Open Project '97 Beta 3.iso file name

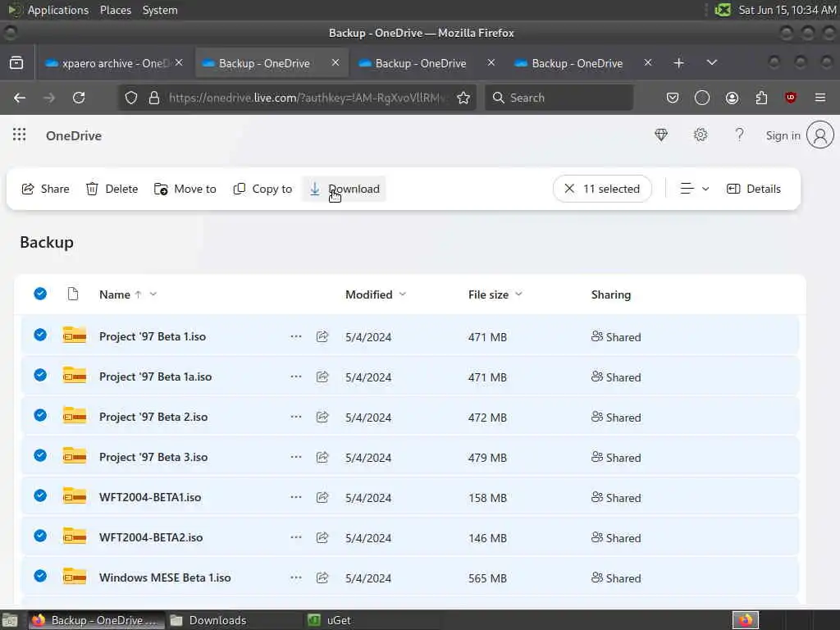[x=153, y=457]
